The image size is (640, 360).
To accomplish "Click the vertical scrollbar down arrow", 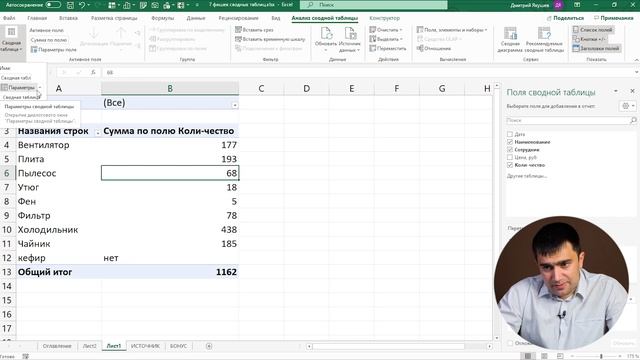I will (x=497, y=338).
